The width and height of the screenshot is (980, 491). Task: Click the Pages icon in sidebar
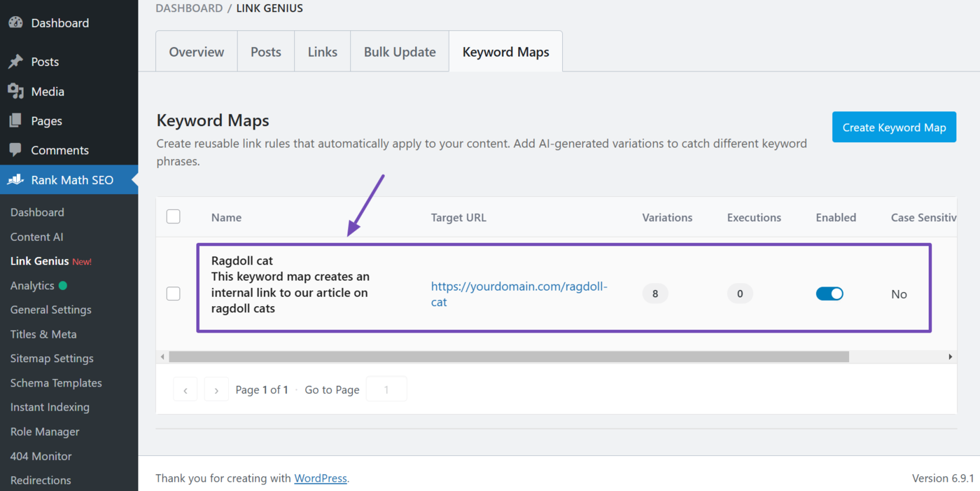coord(15,120)
